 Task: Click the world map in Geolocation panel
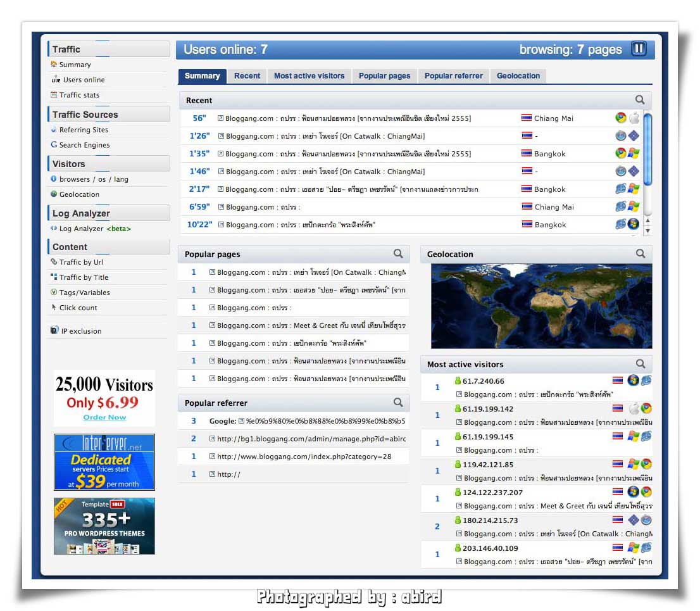541,306
